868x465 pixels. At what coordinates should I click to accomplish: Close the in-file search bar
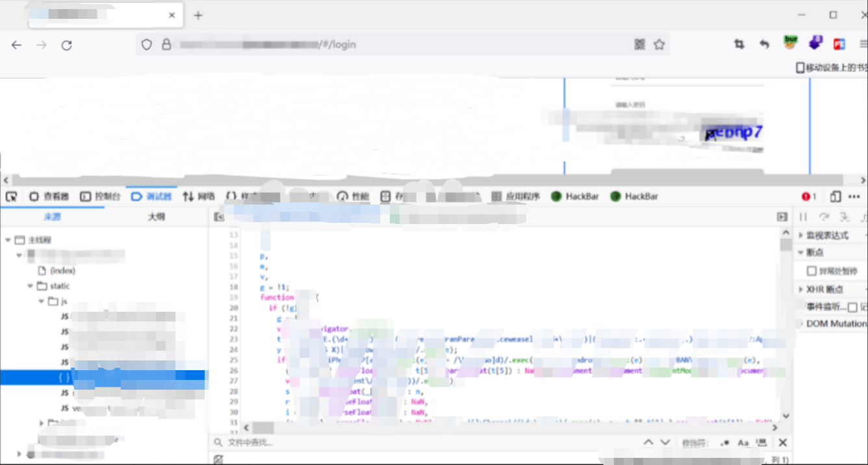coord(783,442)
